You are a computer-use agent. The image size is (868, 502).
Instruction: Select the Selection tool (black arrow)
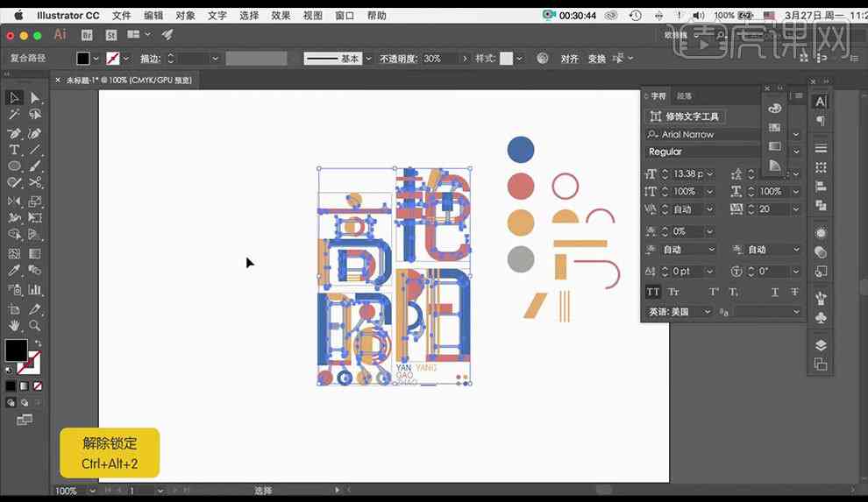click(x=14, y=98)
